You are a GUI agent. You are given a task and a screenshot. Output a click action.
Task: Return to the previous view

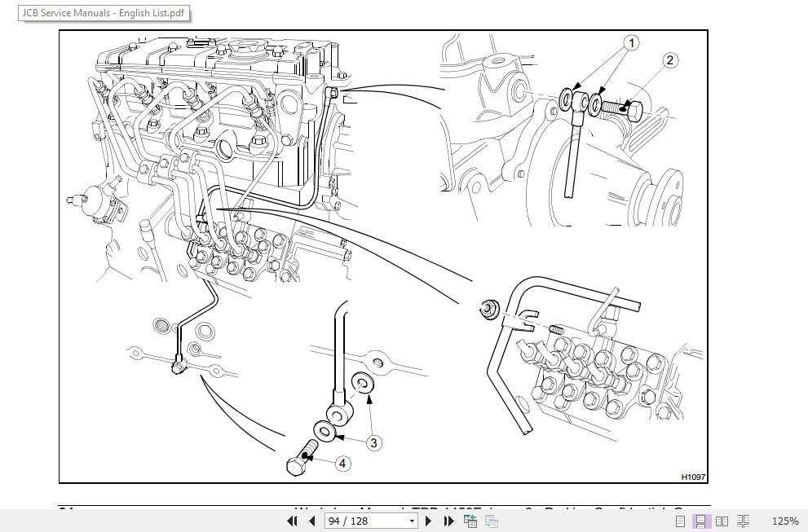click(470, 521)
